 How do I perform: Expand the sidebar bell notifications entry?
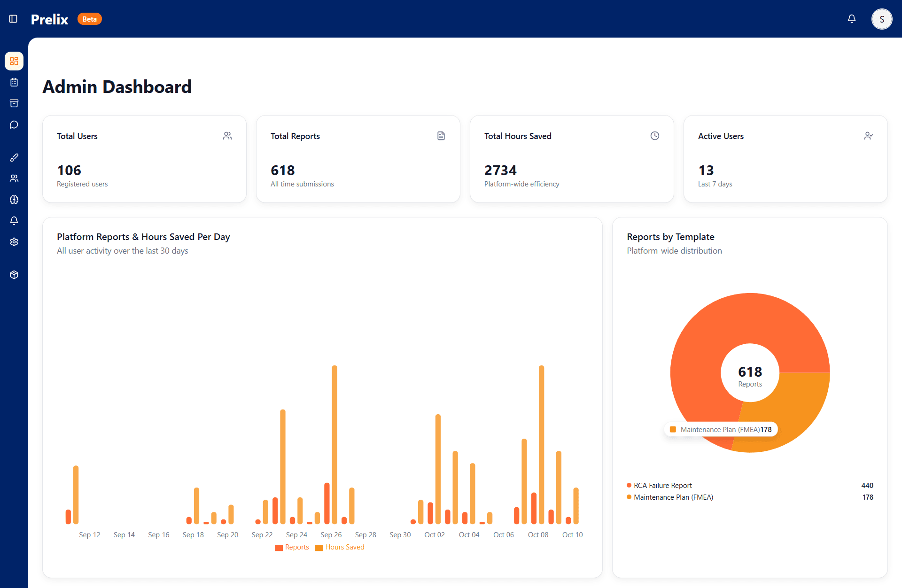(x=14, y=221)
